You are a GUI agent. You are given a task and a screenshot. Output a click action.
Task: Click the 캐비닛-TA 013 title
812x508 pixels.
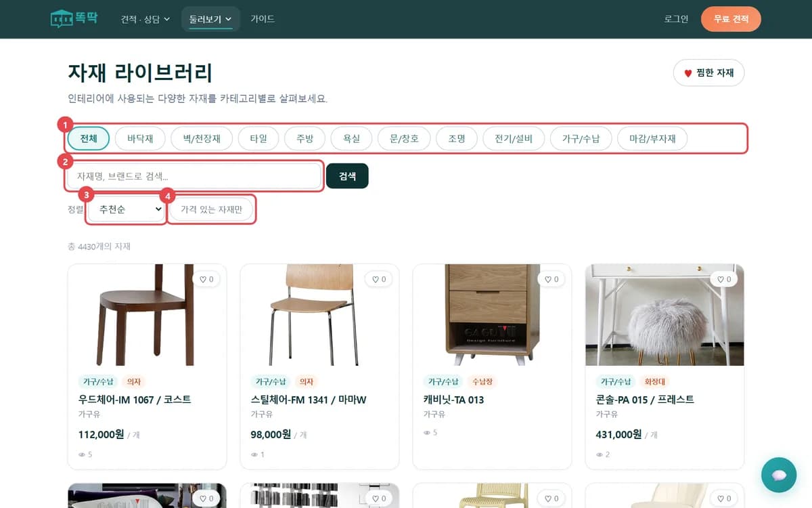point(454,400)
